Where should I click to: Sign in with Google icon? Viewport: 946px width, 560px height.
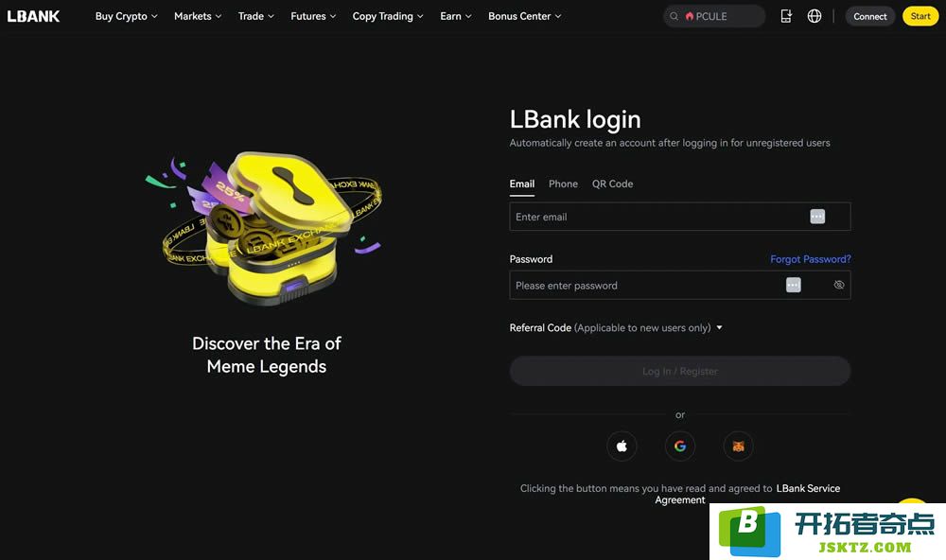click(x=680, y=446)
